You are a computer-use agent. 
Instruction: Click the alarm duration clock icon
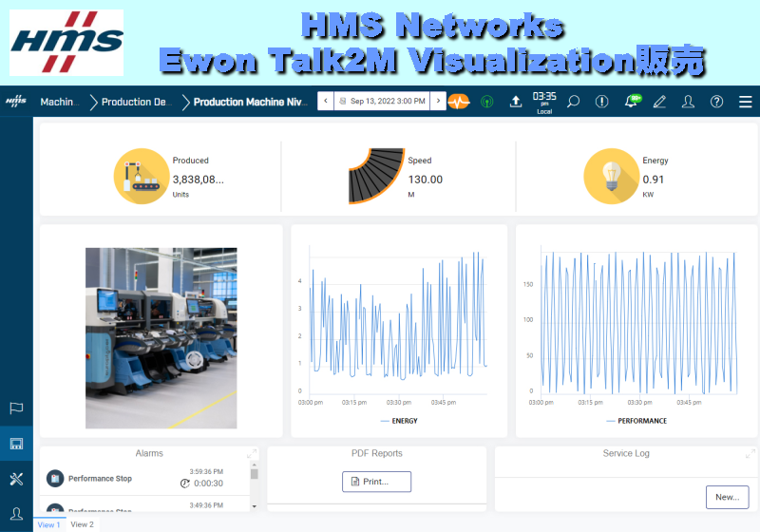[x=184, y=483]
